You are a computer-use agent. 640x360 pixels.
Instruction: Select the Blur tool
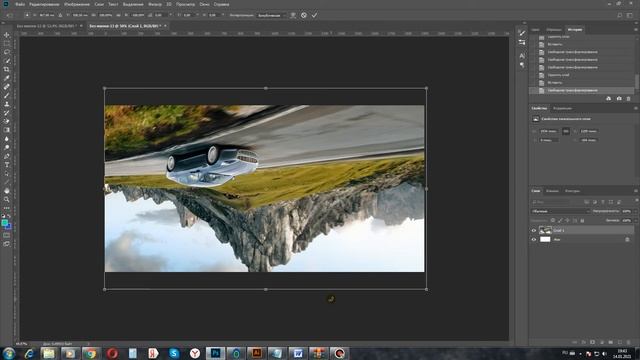pyautogui.click(x=7, y=138)
